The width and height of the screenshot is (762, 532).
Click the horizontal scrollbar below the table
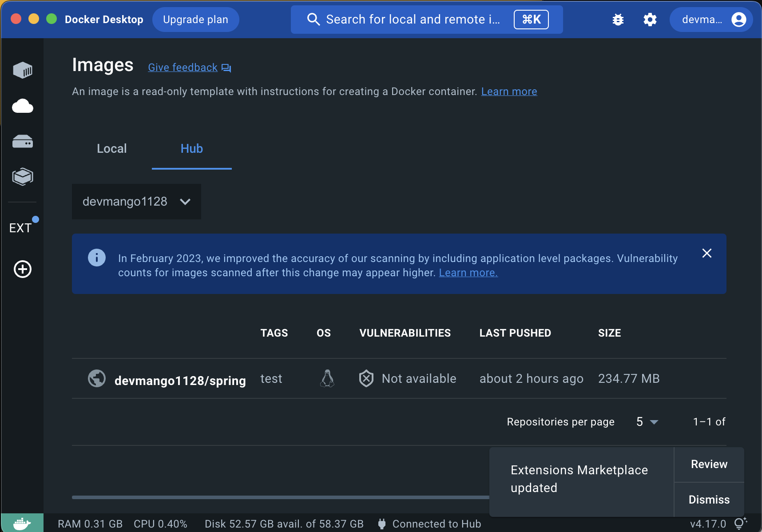(281, 497)
